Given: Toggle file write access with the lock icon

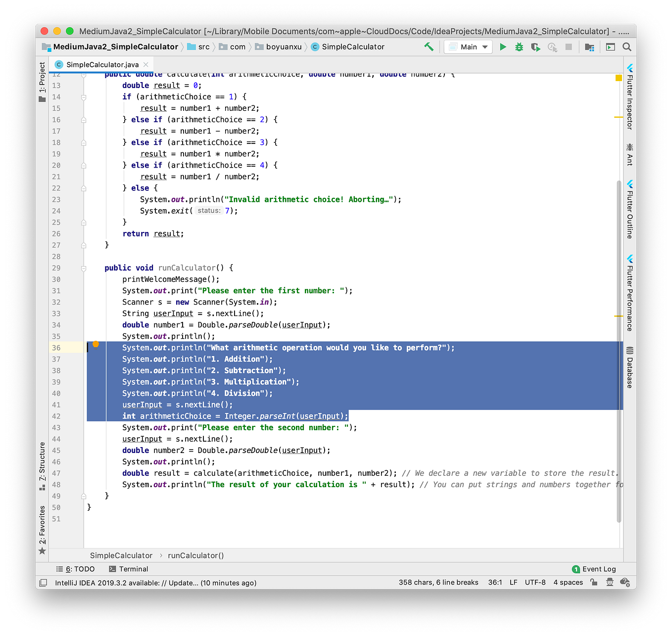Looking at the screenshot, I should coord(594,583).
